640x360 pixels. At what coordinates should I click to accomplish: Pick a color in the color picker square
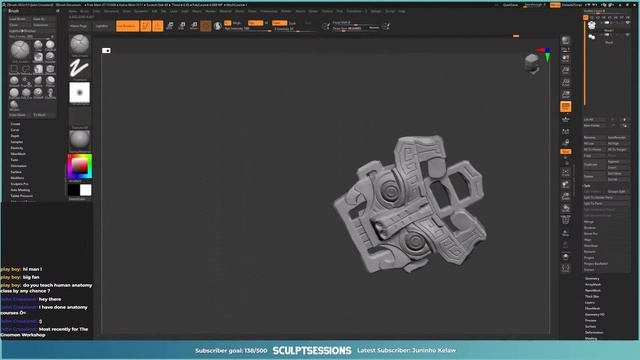80,166
